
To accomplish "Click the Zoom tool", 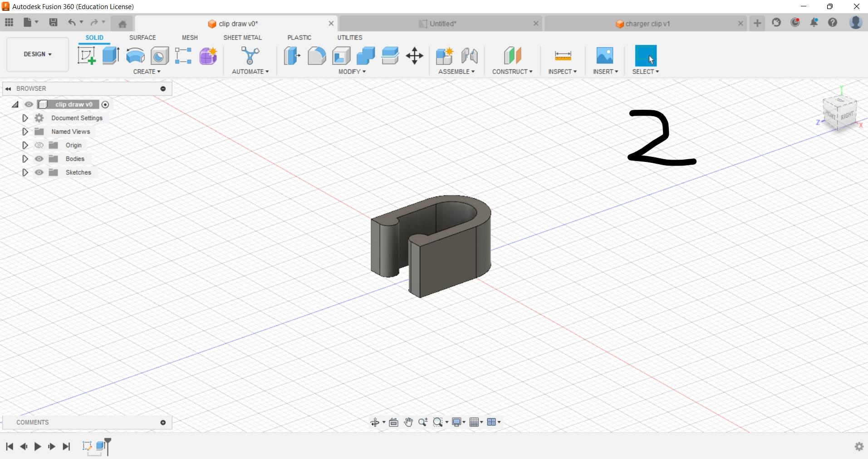I will pyautogui.click(x=423, y=422).
